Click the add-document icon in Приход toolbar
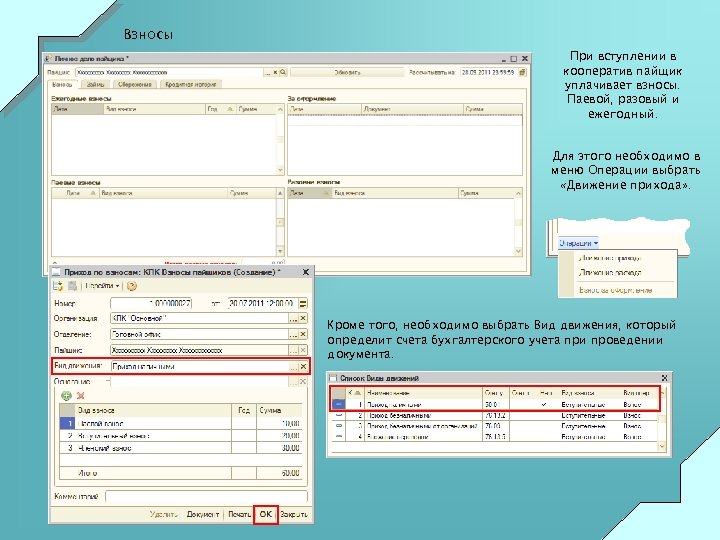 (x=58, y=286)
